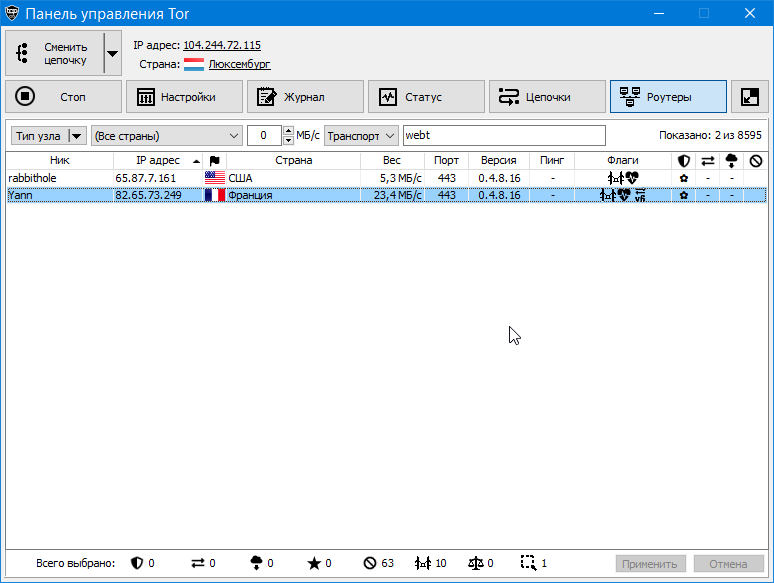Click flag icons in the rabbithole row
Screen dimensions: 774x583
(623, 178)
